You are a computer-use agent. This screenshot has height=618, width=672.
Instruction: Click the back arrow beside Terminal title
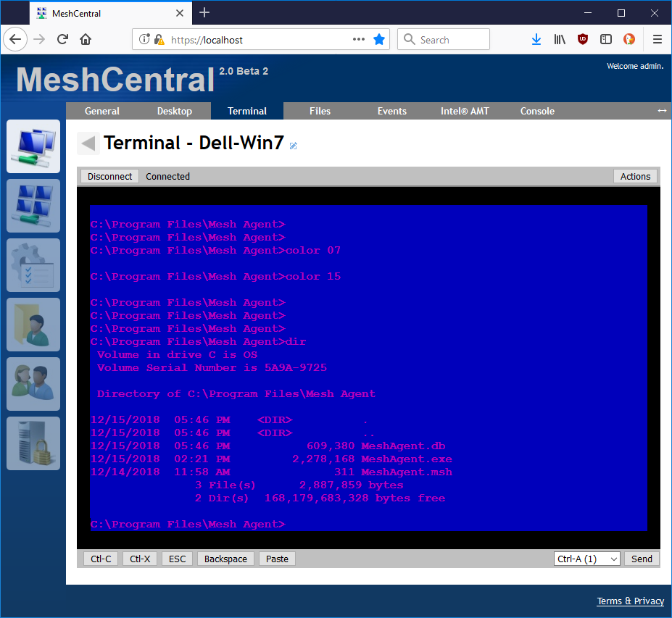(88, 143)
